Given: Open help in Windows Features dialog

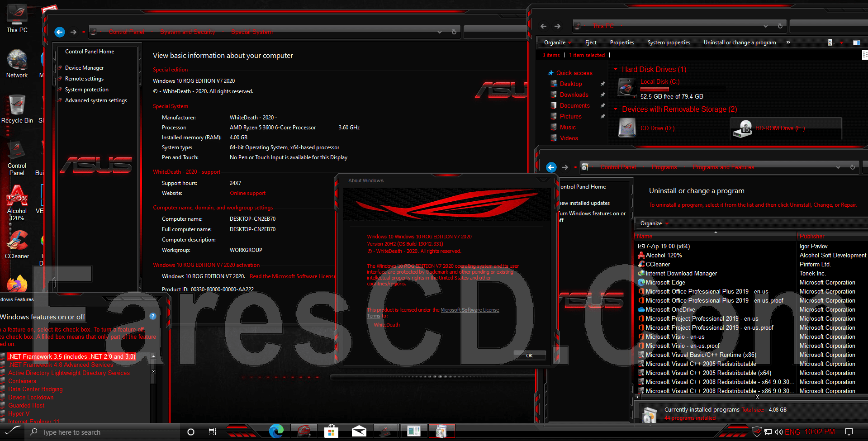Looking at the screenshot, I should coord(153,316).
